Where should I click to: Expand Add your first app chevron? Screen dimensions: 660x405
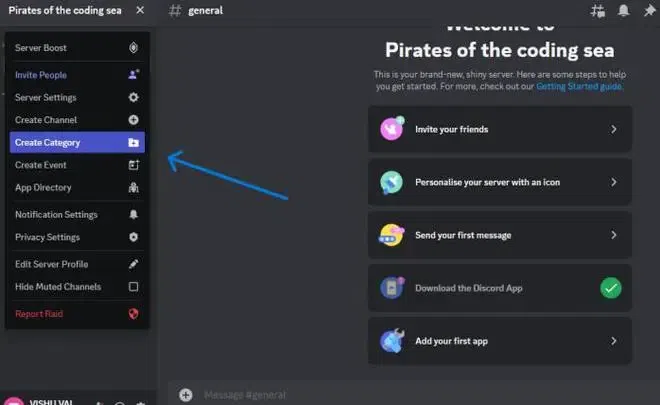pyautogui.click(x=614, y=341)
